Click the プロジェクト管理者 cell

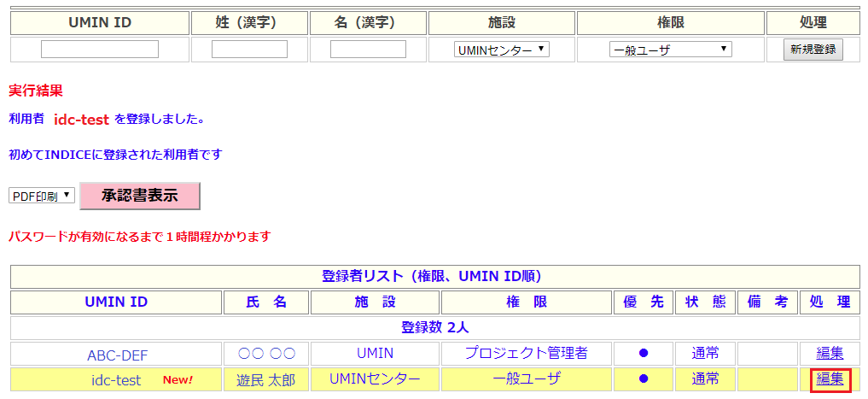coord(527,353)
